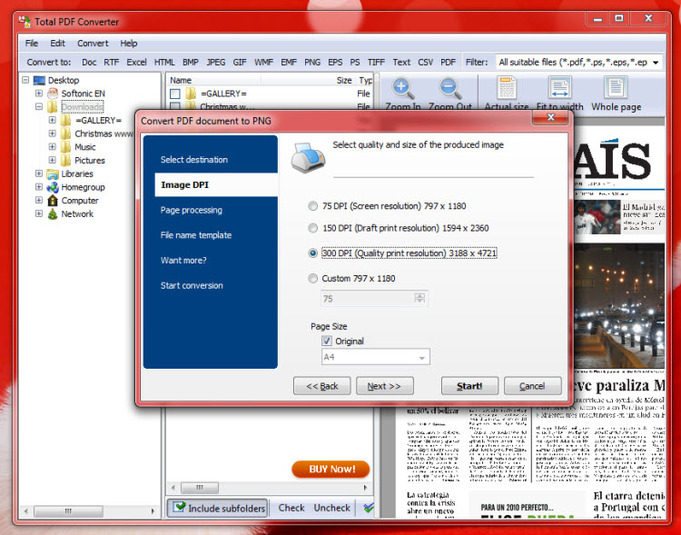Click the Pictures folder icon
This screenshot has height=535, width=681.
pos(66,160)
